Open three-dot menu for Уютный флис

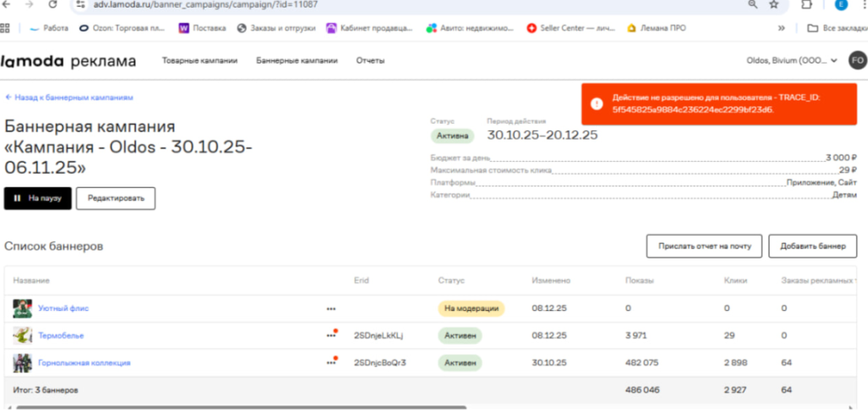(331, 308)
